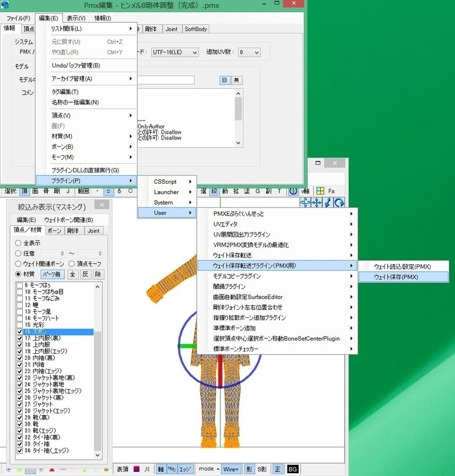Click the material list vertical scrollbar

pos(98,370)
